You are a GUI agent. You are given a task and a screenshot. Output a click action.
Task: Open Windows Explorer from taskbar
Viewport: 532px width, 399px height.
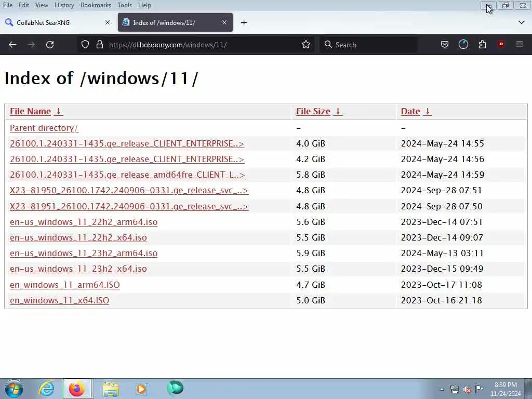point(111,389)
